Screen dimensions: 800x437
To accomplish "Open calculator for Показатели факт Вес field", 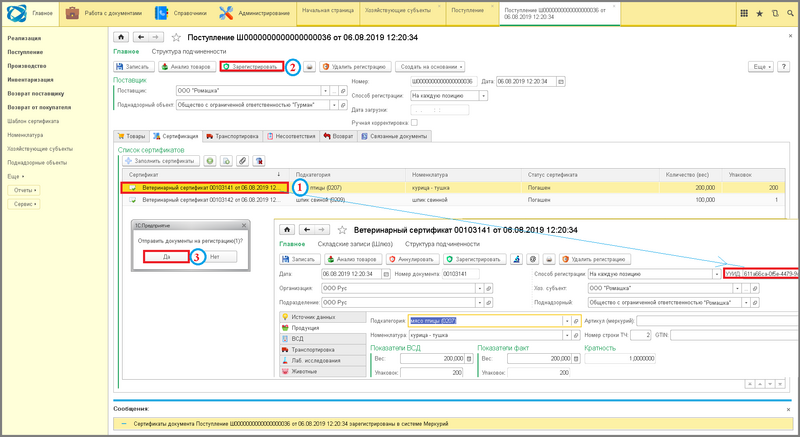I will tap(576, 358).
